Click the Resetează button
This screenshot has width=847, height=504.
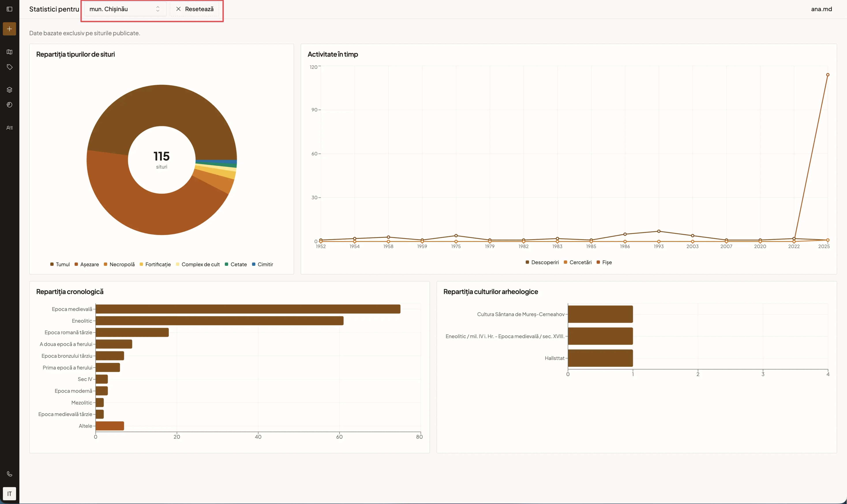point(195,9)
